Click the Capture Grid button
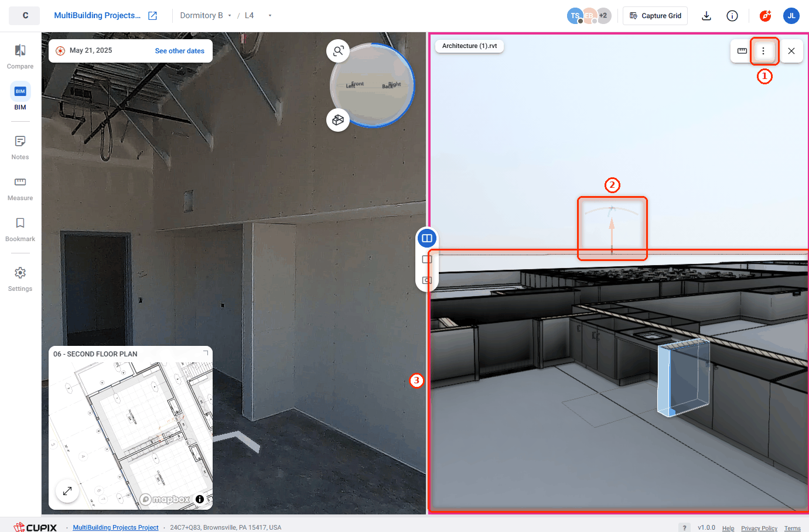The height and width of the screenshot is (532, 809). (655, 16)
